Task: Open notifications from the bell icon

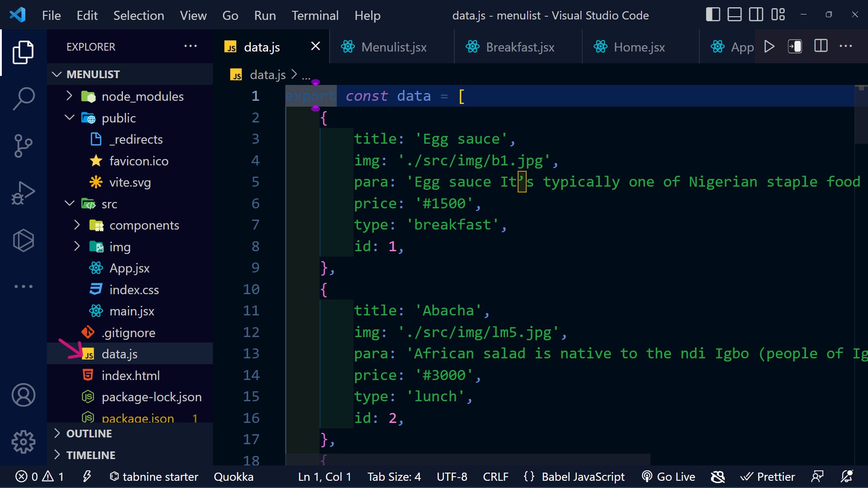Action: [x=846, y=476]
